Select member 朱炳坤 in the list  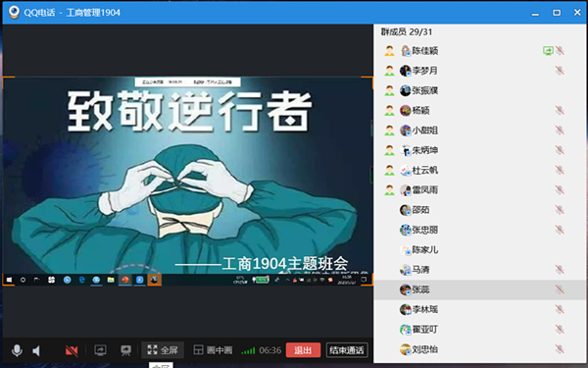[x=480, y=150]
